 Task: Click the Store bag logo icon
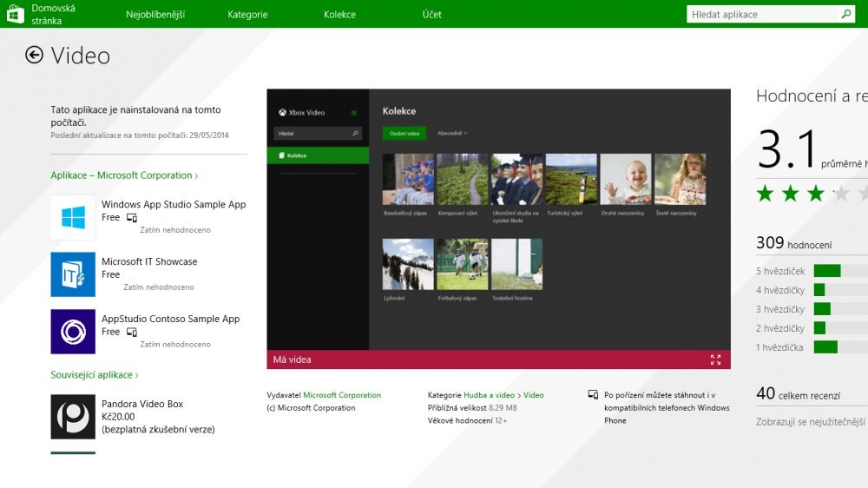(x=15, y=14)
